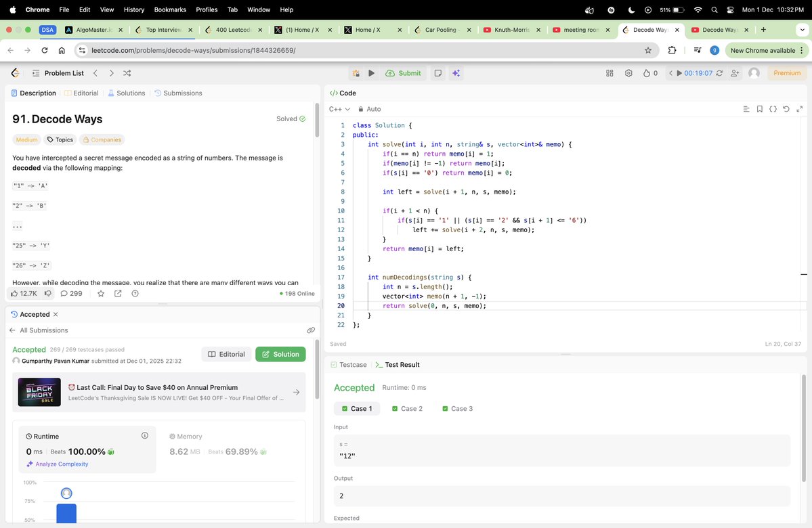Select the Case 1 testcase
The image size is (812, 528).
[357, 408]
